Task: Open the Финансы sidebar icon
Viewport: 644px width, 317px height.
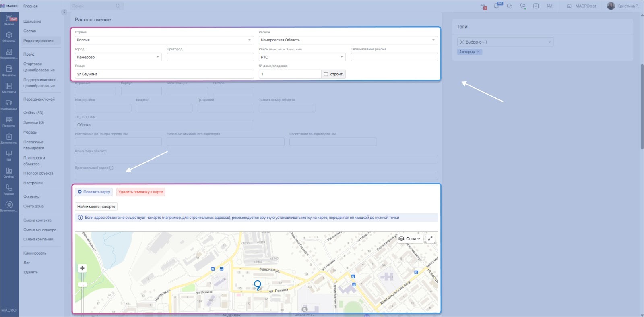Action: tap(9, 70)
